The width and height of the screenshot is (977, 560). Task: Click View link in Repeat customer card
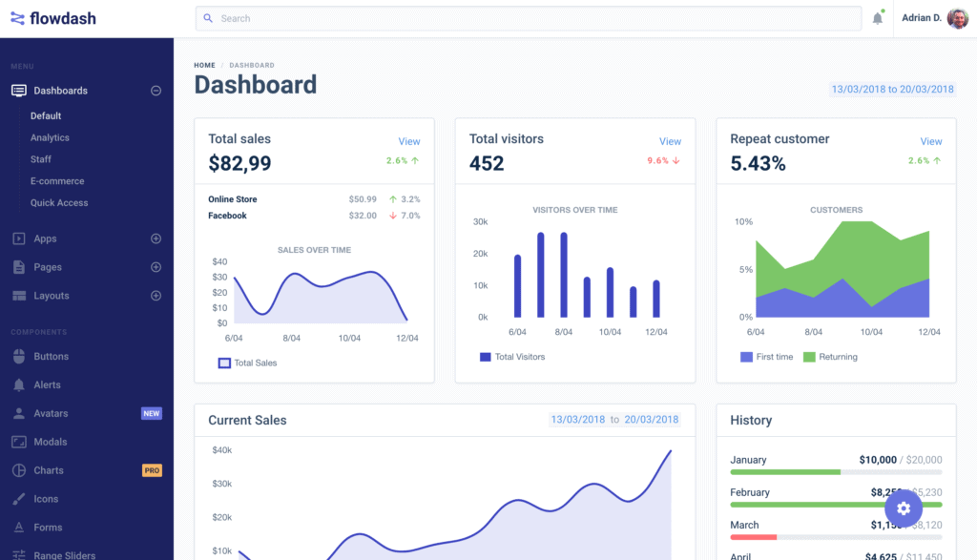coord(931,141)
